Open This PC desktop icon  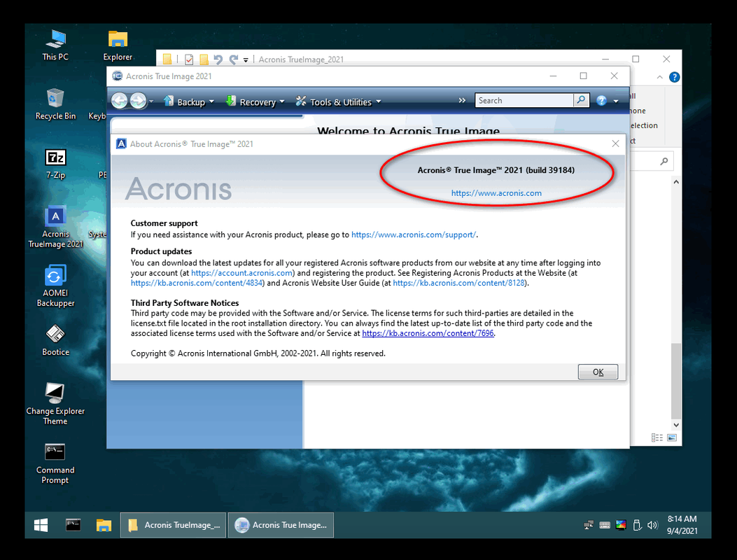click(x=55, y=45)
